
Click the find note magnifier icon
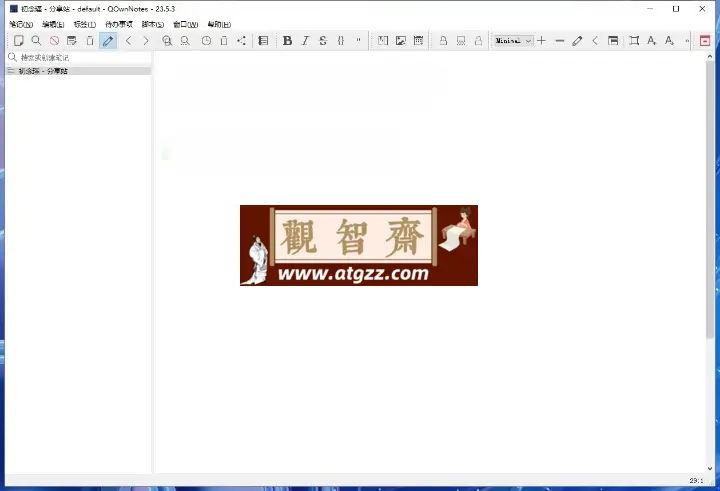coord(36,41)
